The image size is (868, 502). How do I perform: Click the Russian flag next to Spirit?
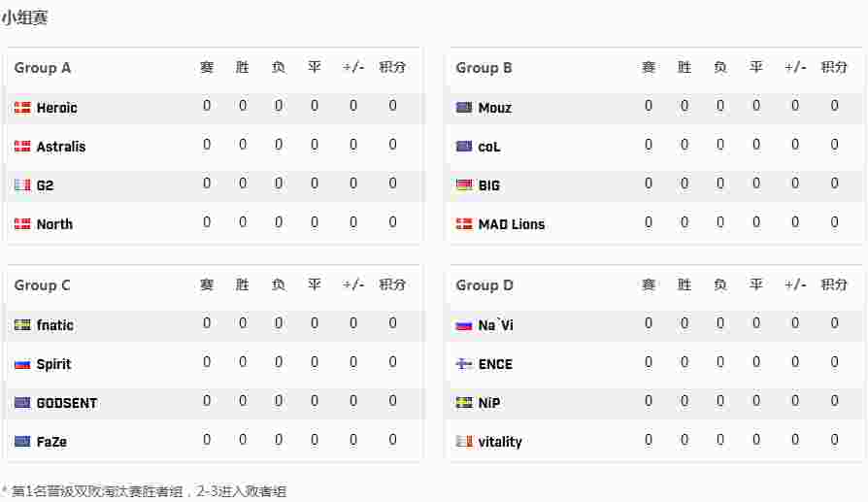22,364
